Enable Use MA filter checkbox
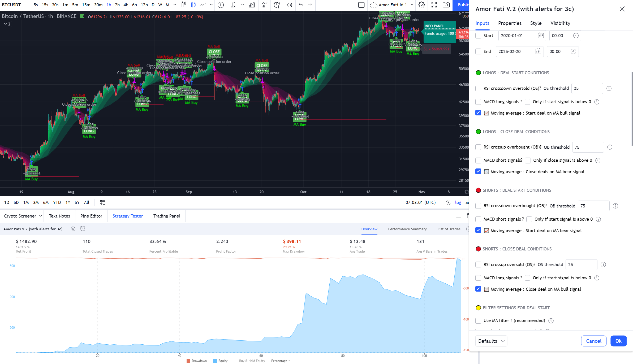Image resolution: width=633 pixels, height=364 pixels. [x=478, y=320]
